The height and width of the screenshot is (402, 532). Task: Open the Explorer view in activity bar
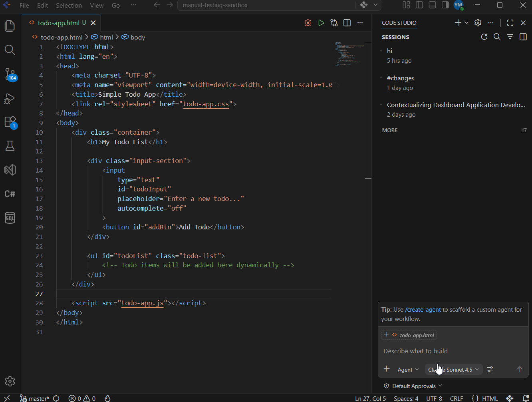coord(10,26)
